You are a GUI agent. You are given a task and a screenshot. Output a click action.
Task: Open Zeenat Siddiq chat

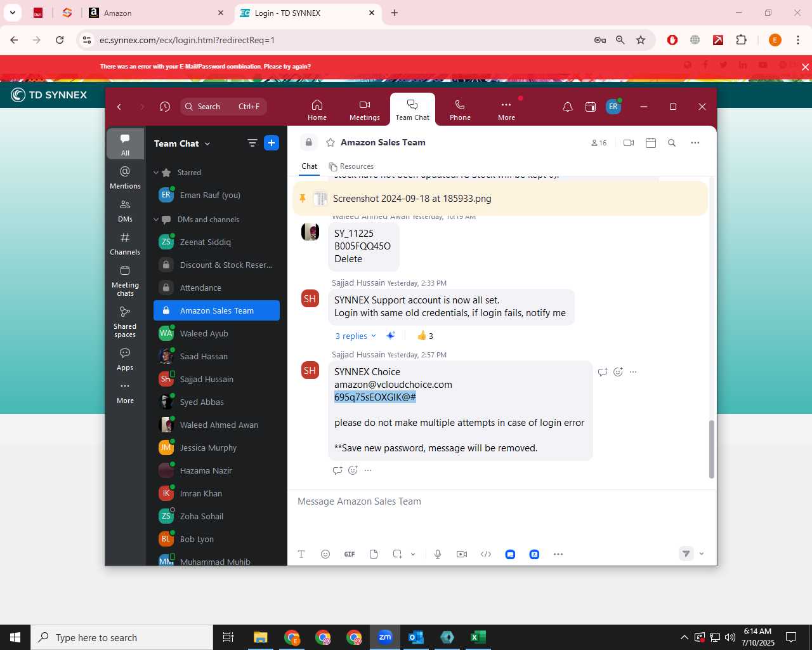pyautogui.click(x=216, y=242)
